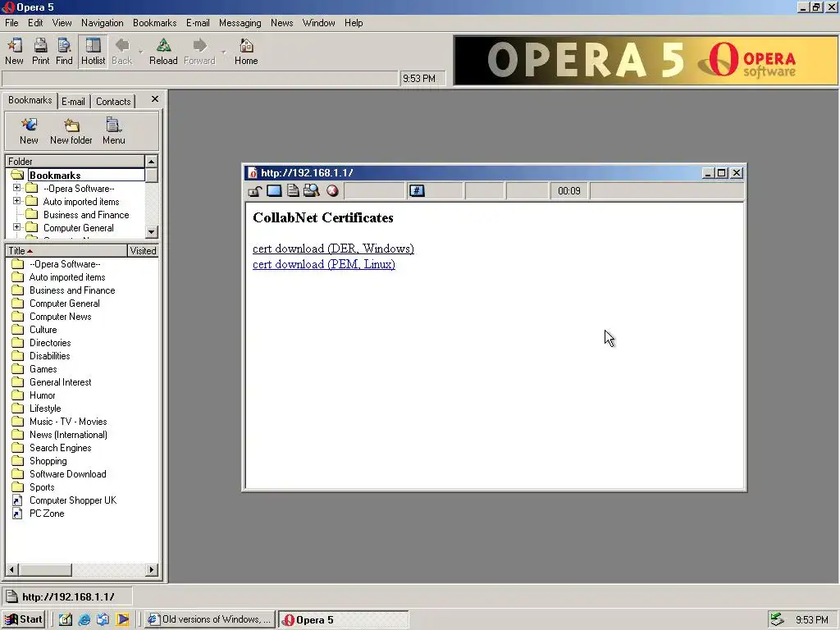840x630 pixels.
Task: Open the E-mail menu
Action: 198,23
